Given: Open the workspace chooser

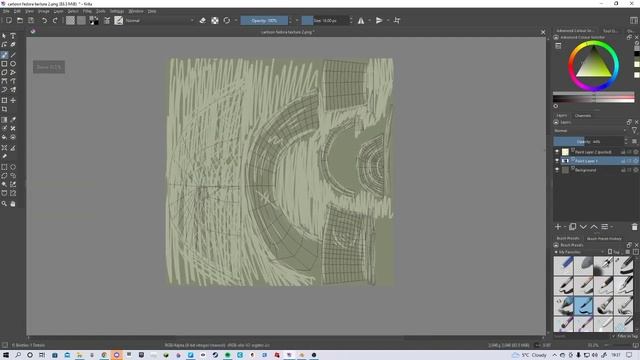Looking at the screenshot, I should point(634,20).
